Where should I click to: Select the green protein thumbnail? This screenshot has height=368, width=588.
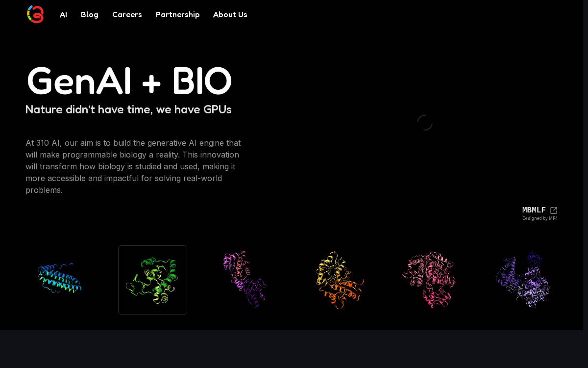pyautogui.click(x=152, y=280)
